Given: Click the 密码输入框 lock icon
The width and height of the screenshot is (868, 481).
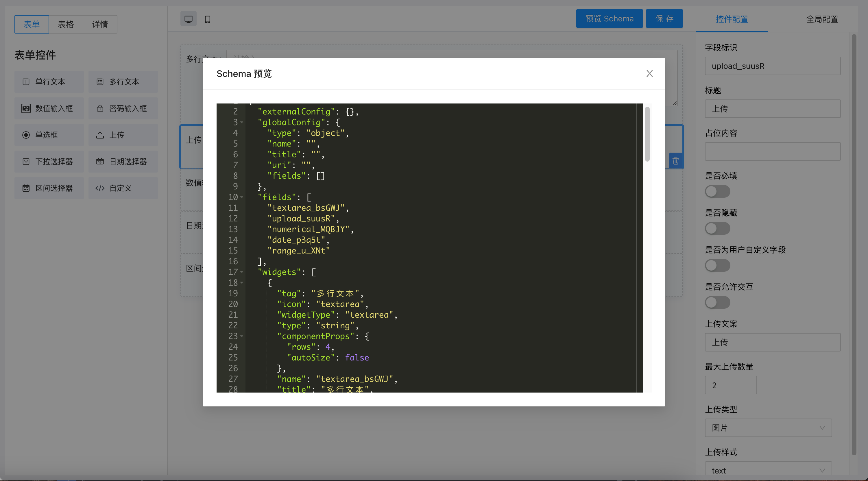Looking at the screenshot, I should pos(100,108).
